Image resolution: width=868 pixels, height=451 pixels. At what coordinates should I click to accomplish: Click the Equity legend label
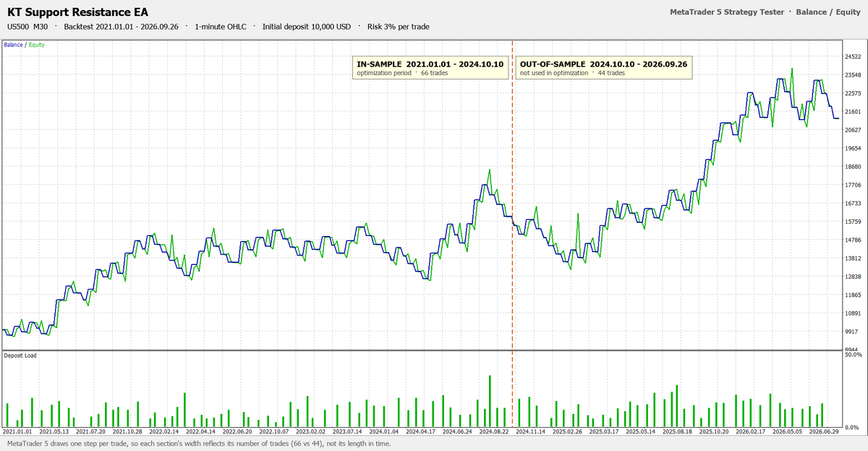pyautogui.click(x=36, y=45)
